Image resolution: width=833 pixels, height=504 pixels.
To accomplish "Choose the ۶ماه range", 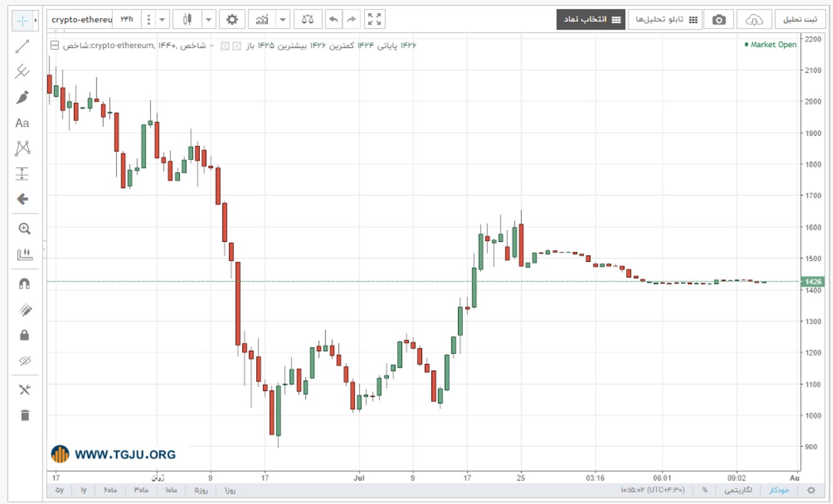I will (x=110, y=490).
